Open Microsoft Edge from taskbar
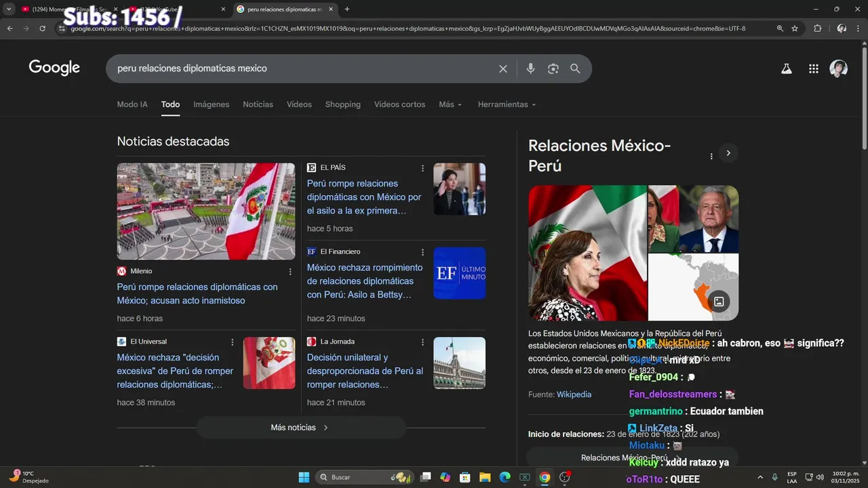 505,477
